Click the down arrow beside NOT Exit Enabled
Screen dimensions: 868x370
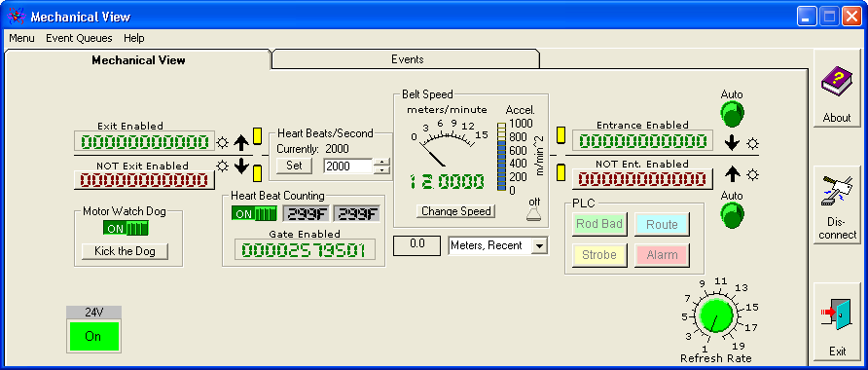[x=240, y=166]
